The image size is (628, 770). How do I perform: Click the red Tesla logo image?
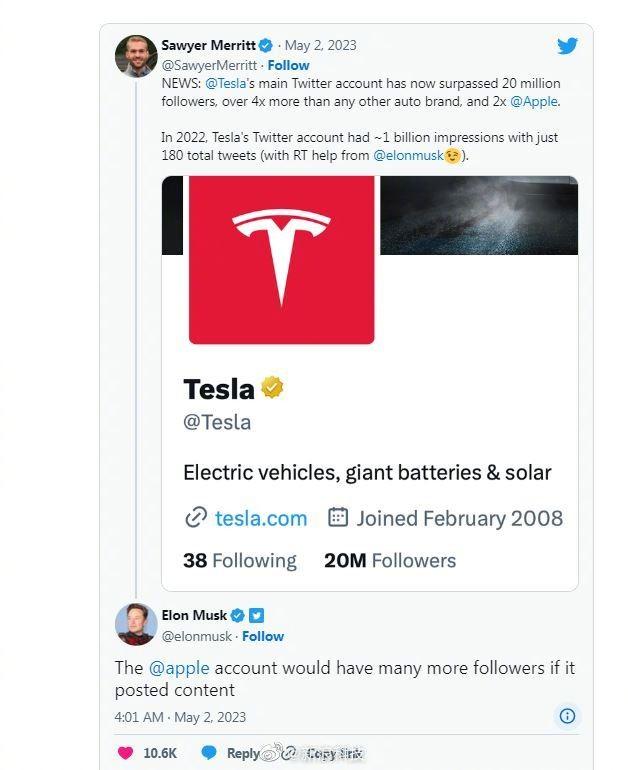(x=281, y=260)
